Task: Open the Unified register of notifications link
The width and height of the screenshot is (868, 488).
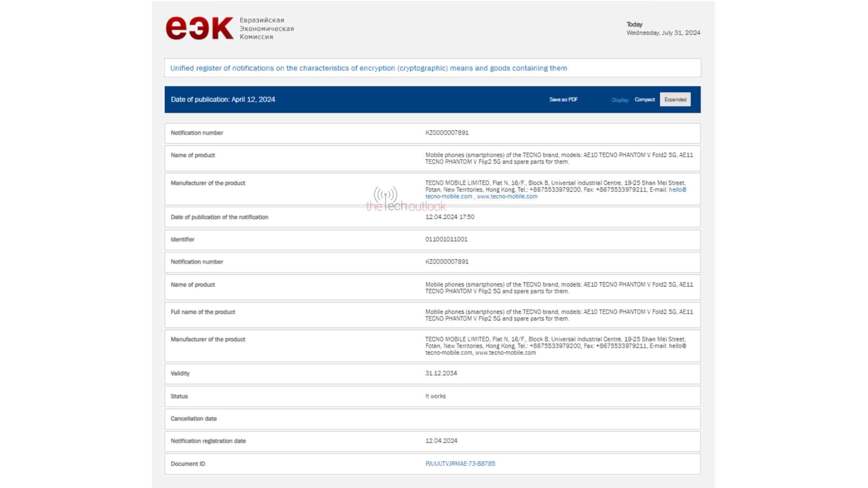Action: click(x=368, y=68)
